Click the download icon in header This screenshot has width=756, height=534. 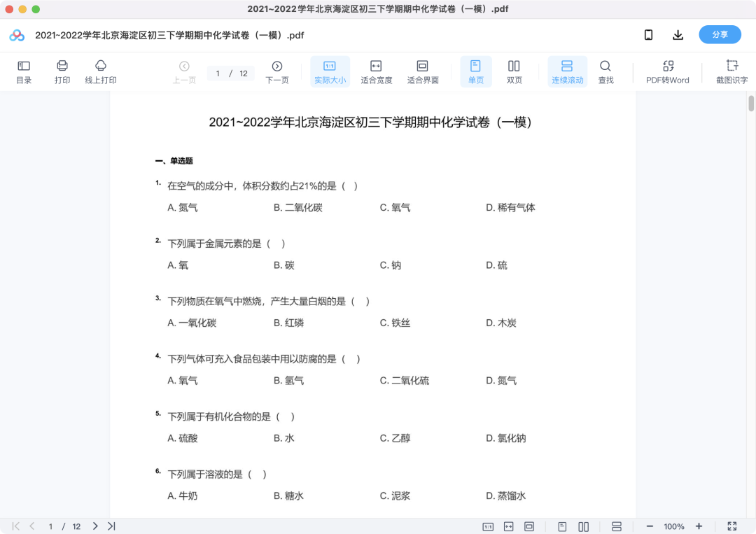678,35
